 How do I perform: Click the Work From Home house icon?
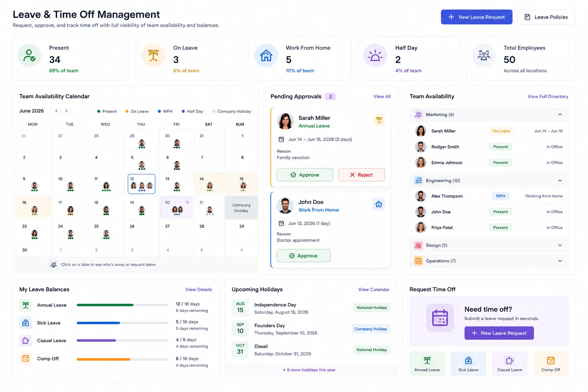(x=266, y=56)
